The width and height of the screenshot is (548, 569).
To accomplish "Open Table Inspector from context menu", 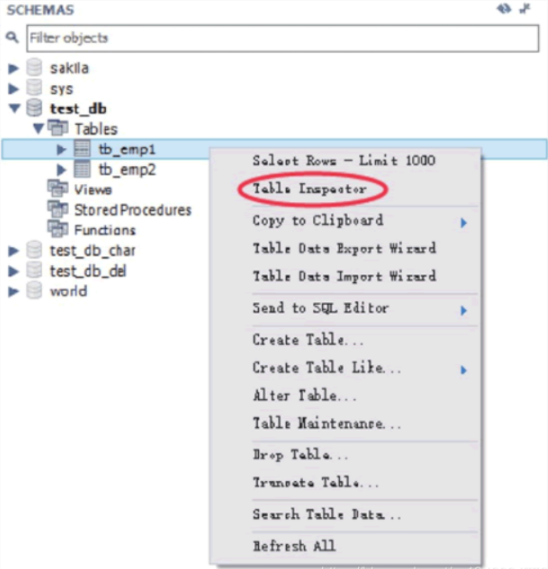I will click(310, 189).
